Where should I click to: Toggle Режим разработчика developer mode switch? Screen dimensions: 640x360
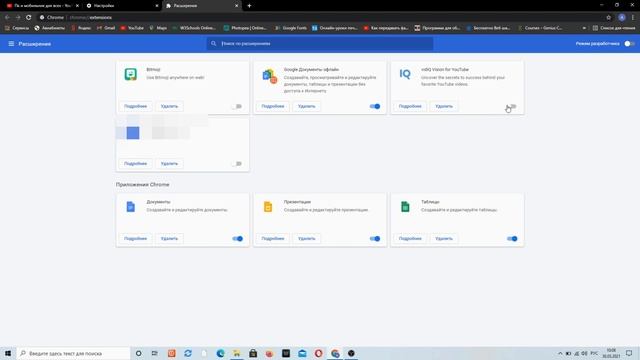pos(629,44)
